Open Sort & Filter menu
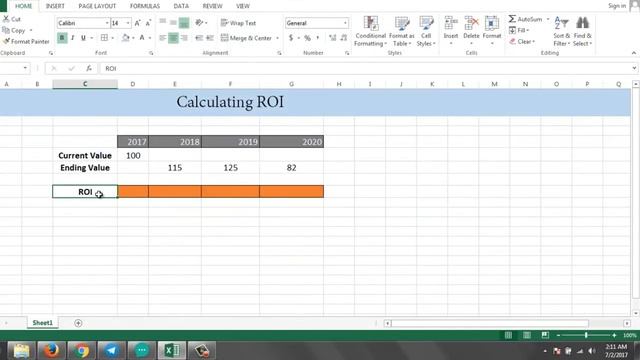 pyautogui.click(x=562, y=31)
